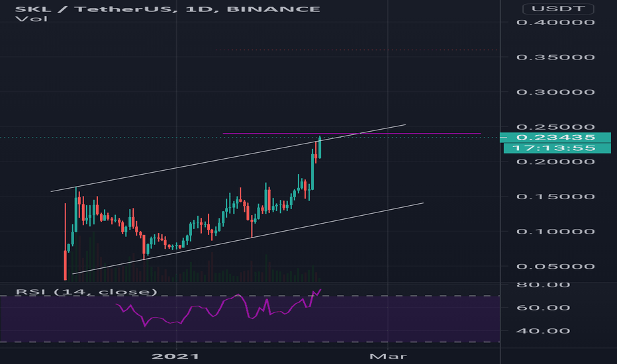Click the RSI 80.00 axis label

tap(543, 285)
